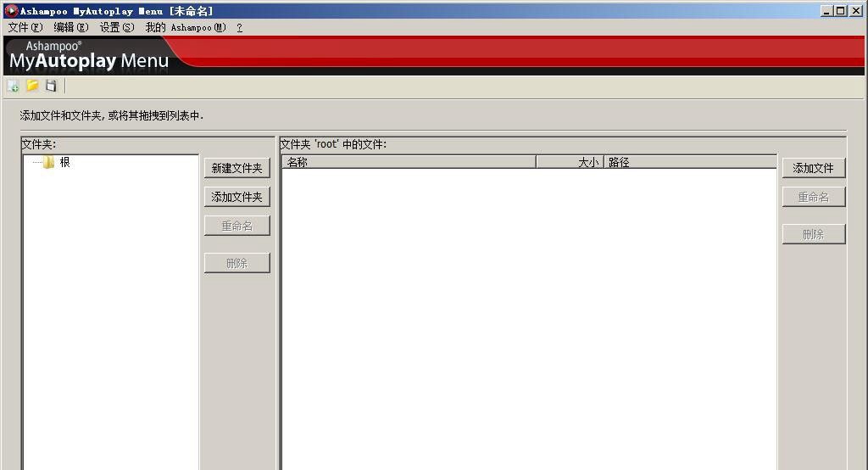
Task: Open the 我的 Ashampoo(M) menu
Action: pyautogui.click(x=186, y=27)
